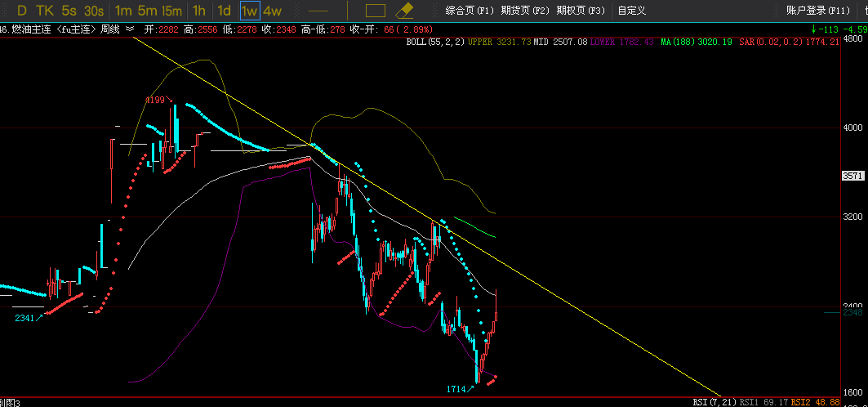This screenshot has width=868, height=407.
Task: Click the 4199 high price marker
Action: pyautogui.click(x=158, y=101)
